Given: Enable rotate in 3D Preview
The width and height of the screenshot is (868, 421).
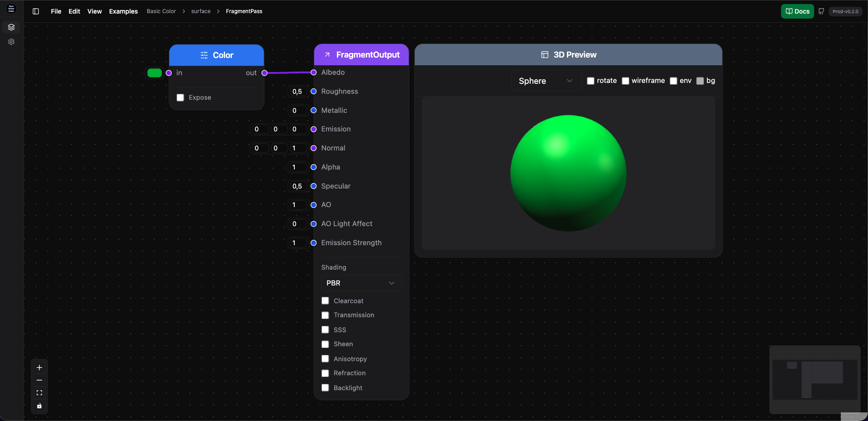Looking at the screenshot, I should pos(590,81).
